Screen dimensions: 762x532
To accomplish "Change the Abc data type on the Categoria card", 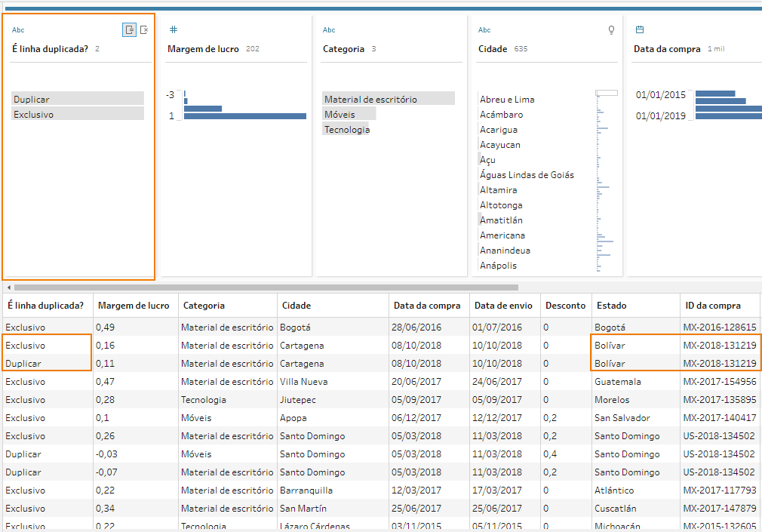I will 329,30.
